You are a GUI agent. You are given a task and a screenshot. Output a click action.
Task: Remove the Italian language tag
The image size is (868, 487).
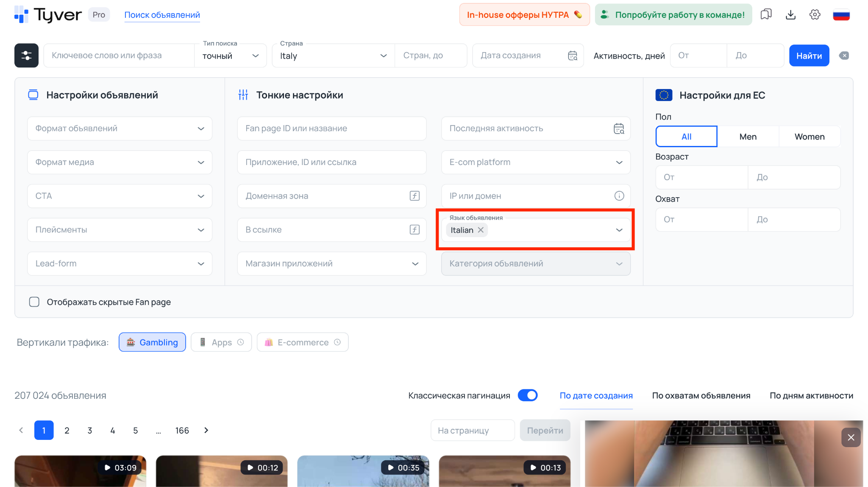tap(481, 230)
